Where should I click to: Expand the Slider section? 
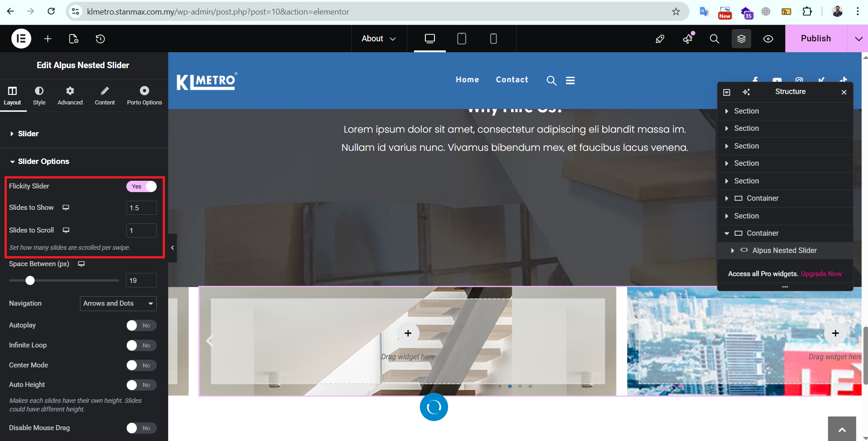84,134
